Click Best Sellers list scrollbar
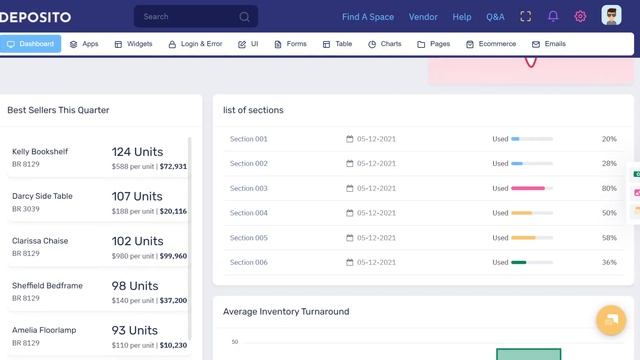 point(189,239)
